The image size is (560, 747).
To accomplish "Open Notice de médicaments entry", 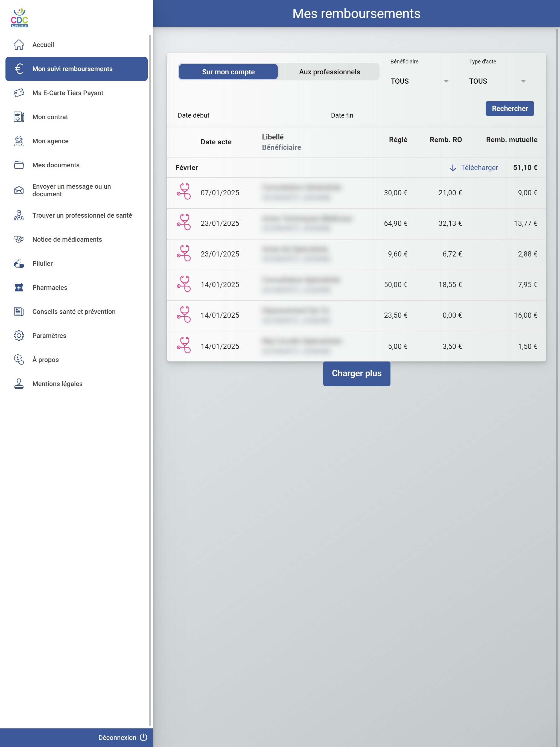I will (x=77, y=239).
